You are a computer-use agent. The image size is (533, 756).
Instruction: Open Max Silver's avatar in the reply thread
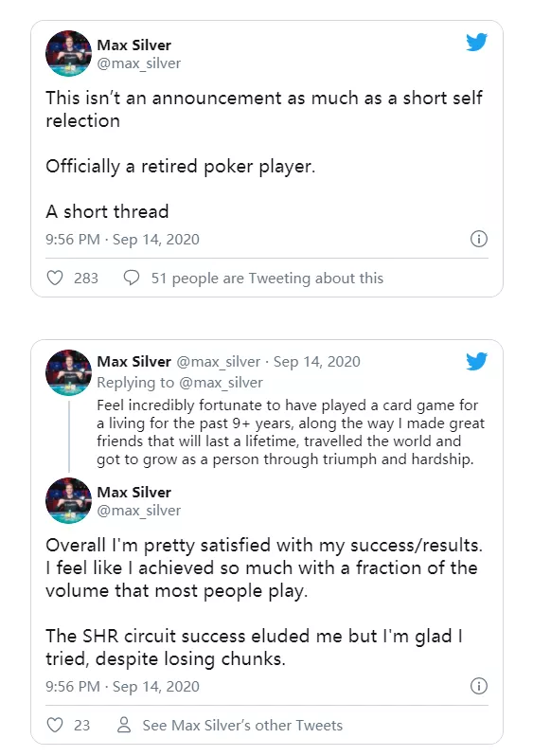click(68, 372)
